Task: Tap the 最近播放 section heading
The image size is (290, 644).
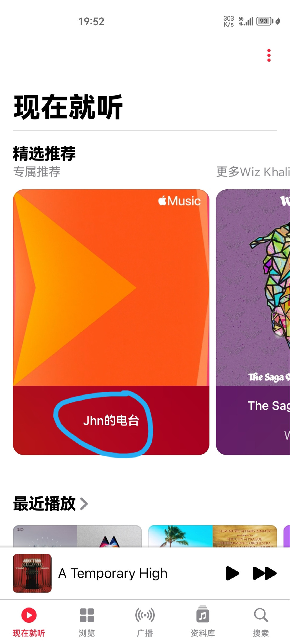Action: (44, 504)
